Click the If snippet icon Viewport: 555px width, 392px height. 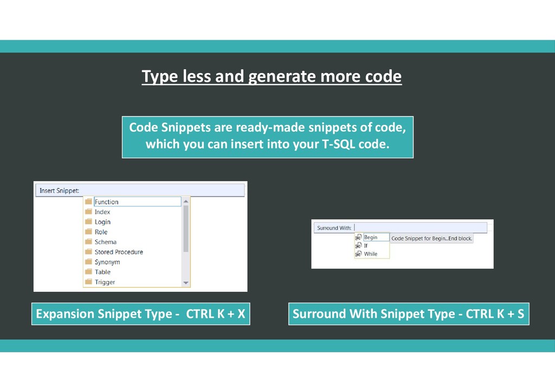358,245
